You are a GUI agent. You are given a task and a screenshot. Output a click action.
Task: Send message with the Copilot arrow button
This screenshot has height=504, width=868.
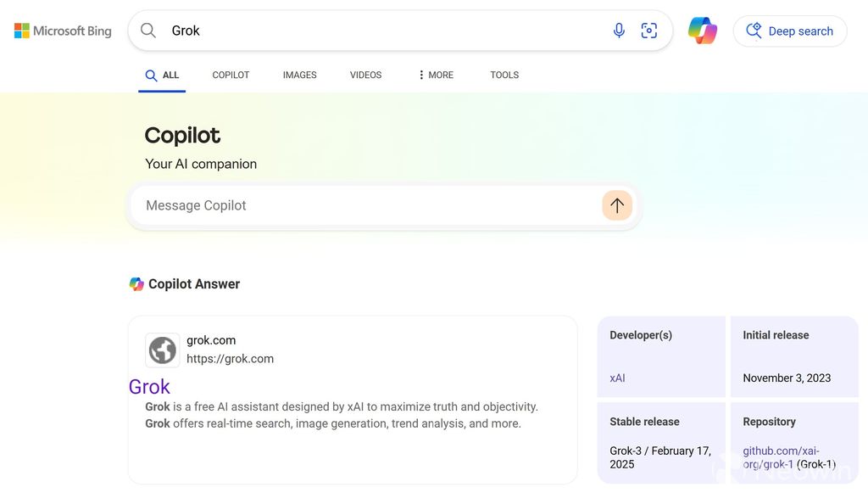pyautogui.click(x=617, y=205)
